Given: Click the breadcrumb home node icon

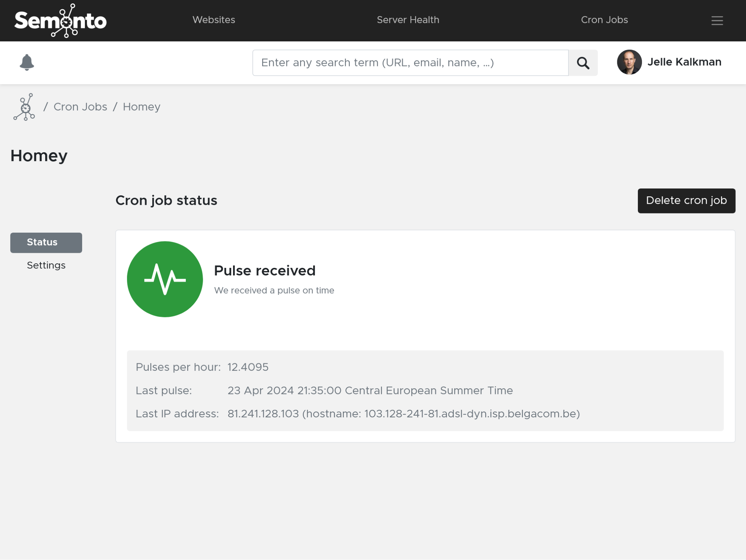Looking at the screenshot, I should click(x=25, y=106).
